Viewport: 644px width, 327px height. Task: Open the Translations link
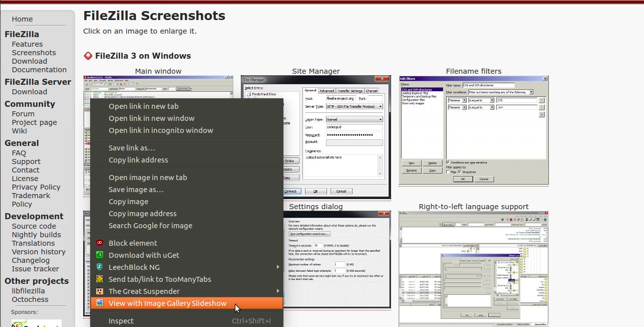34,243
